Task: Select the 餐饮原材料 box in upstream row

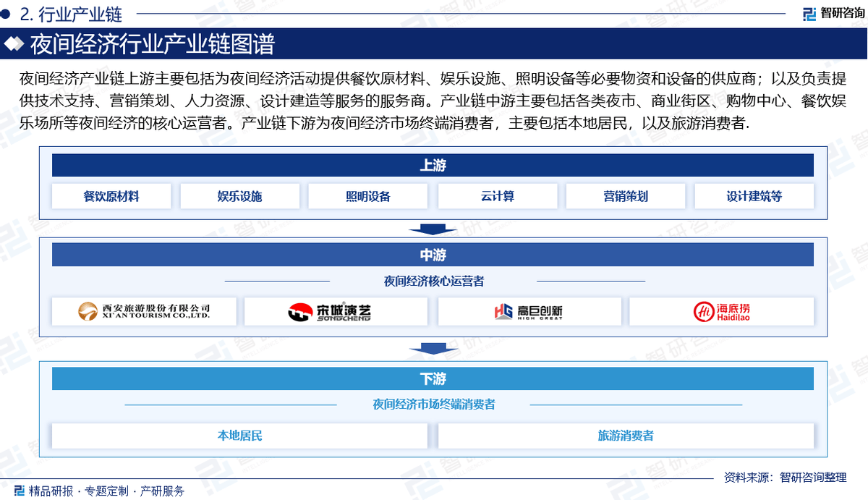Action: tap(112, 195)
